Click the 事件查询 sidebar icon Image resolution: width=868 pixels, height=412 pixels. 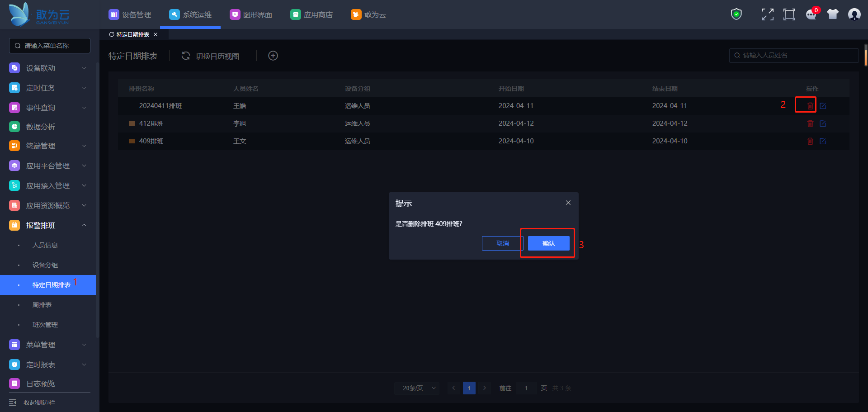(14, 108)
